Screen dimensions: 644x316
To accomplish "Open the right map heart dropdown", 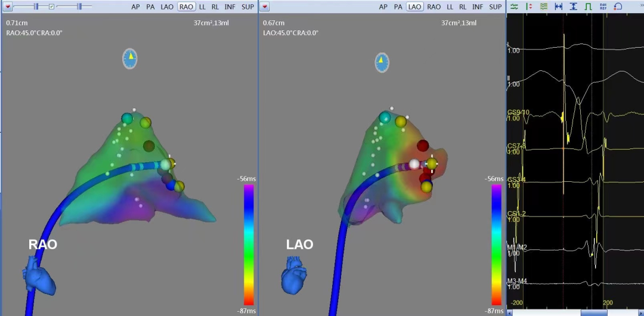I will (x=265, y=7).
